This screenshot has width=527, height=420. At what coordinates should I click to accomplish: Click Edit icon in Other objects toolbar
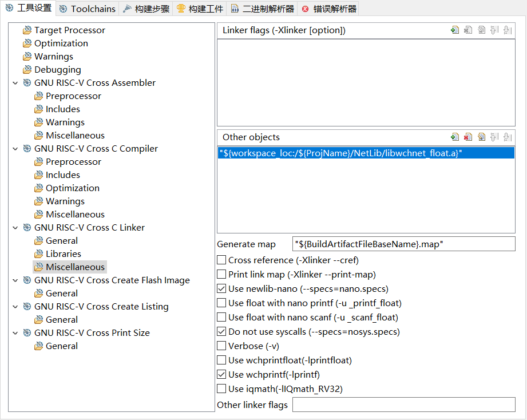(481, 137)
